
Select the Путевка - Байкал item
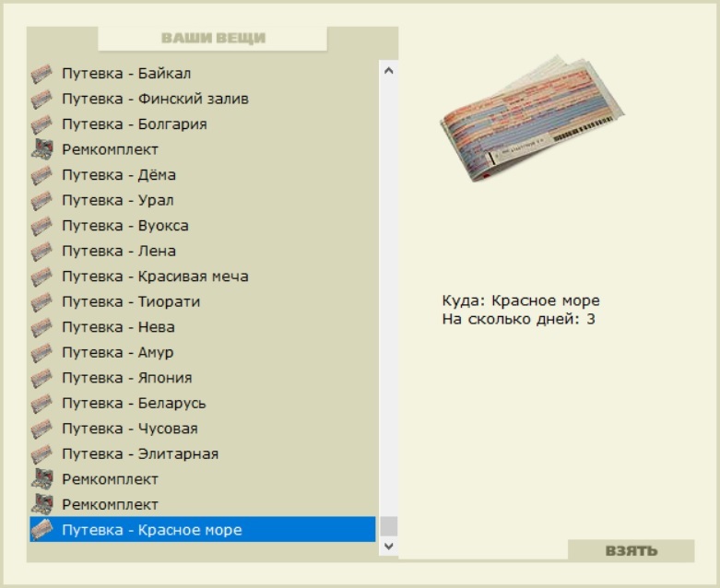pos(203,74)
